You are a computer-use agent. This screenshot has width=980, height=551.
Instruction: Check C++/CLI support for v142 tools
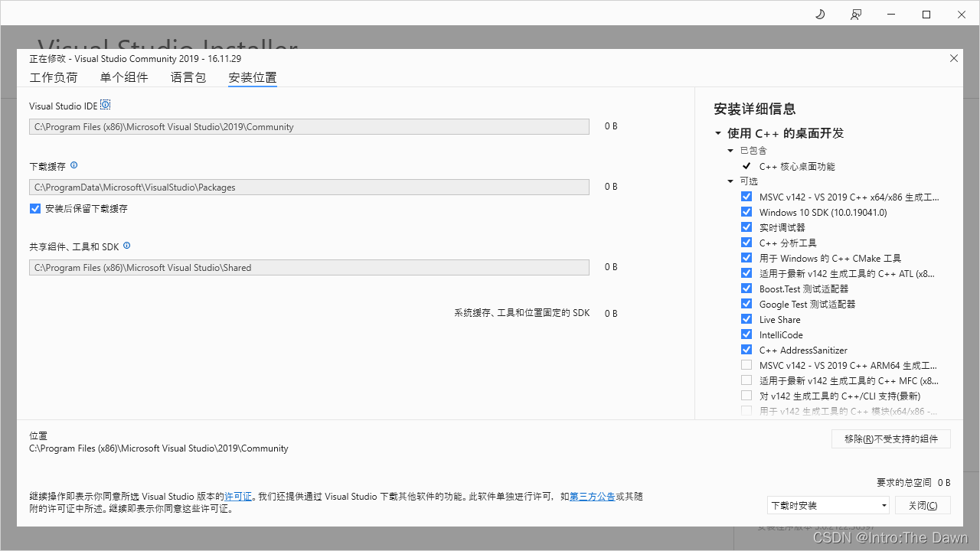click(746, 396)
